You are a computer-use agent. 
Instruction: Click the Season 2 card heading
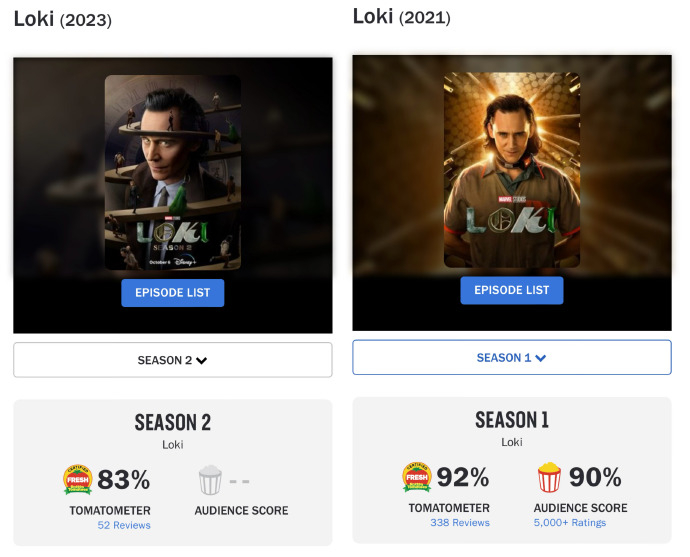(x=173, y=422)
